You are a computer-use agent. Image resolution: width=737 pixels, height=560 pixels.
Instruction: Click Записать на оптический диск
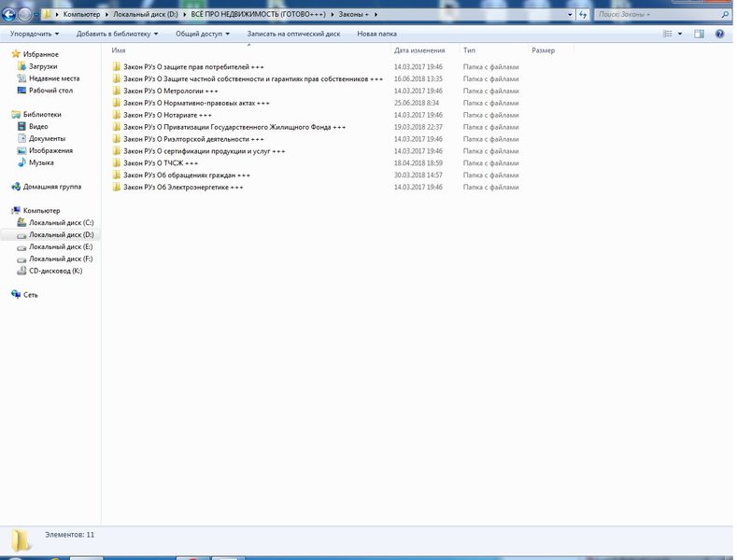(x=293, y=34)
